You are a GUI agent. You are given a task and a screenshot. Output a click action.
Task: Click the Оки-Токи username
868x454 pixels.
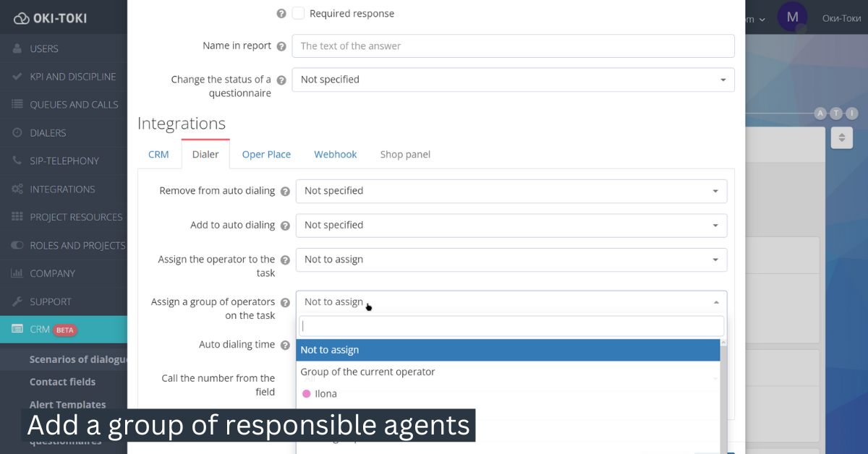(x=841, y=17)
